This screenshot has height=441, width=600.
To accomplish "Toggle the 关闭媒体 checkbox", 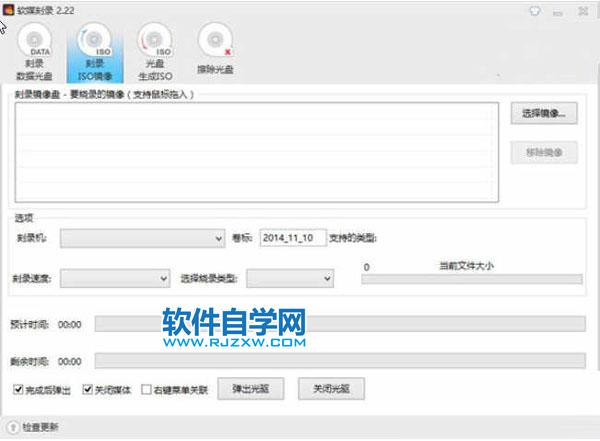I will point(87,390).
